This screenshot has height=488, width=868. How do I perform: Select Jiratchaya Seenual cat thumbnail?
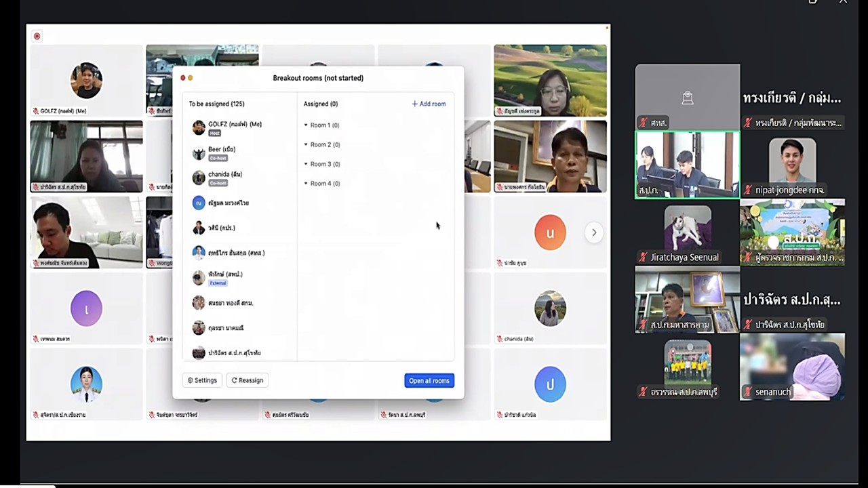pyautogui.click(x=688, y=231)
